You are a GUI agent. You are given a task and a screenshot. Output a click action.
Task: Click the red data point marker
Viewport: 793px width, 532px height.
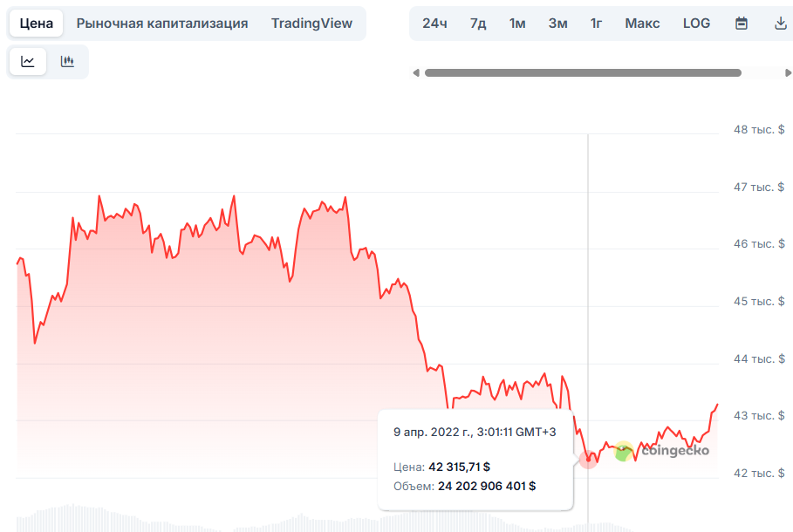click(x=589, y=460)
